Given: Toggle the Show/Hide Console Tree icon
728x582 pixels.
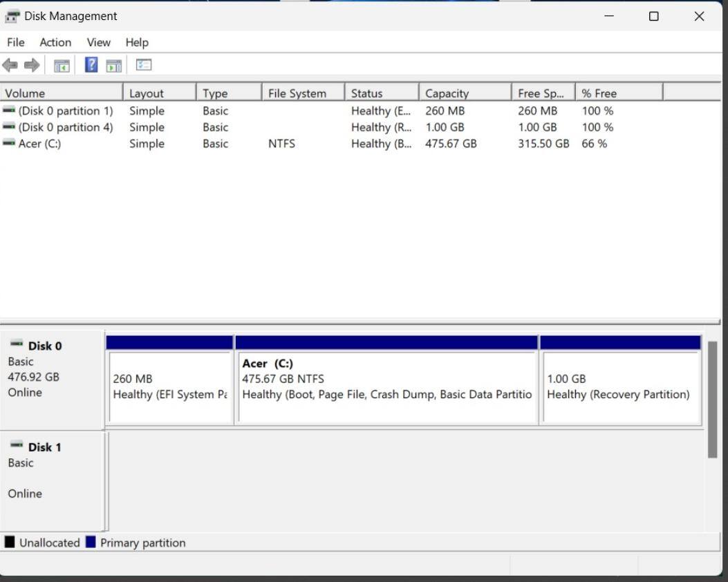Looking at the screenshot, I should pyautogui.click(x=62, y=65).
